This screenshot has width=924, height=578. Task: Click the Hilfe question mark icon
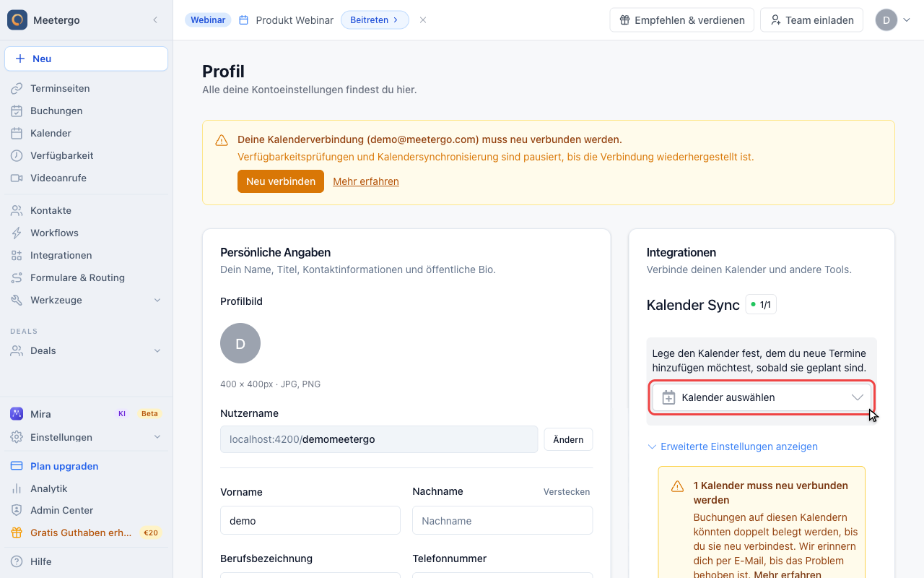pyautogui.click(x=17, y=561)
